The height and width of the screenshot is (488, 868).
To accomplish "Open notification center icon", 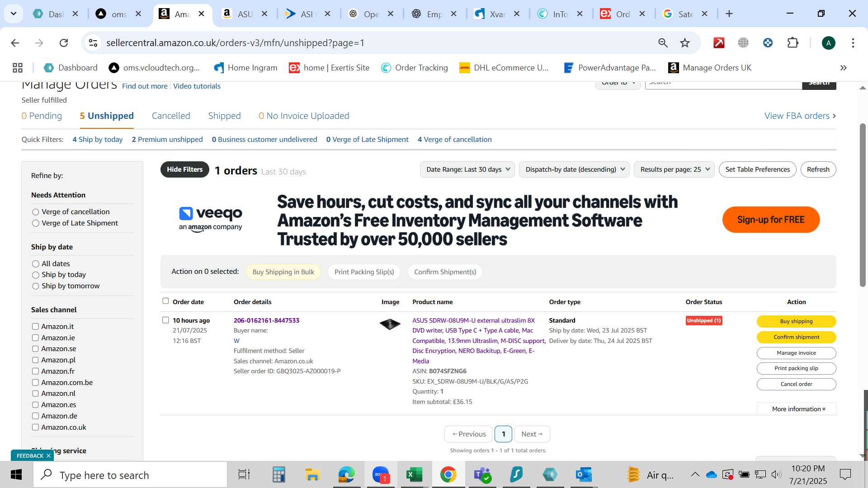I will [x=845, y=475].
